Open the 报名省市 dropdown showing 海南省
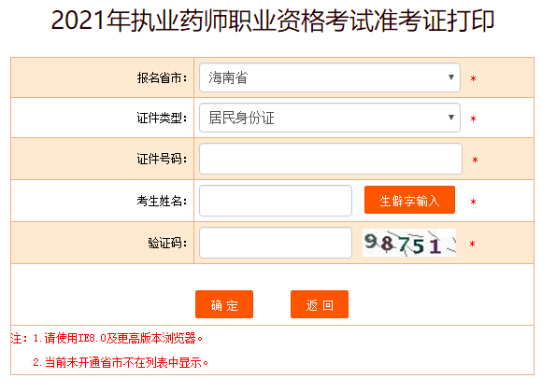Viewport: 556px width, 392px height. click(x=330, y=77)
